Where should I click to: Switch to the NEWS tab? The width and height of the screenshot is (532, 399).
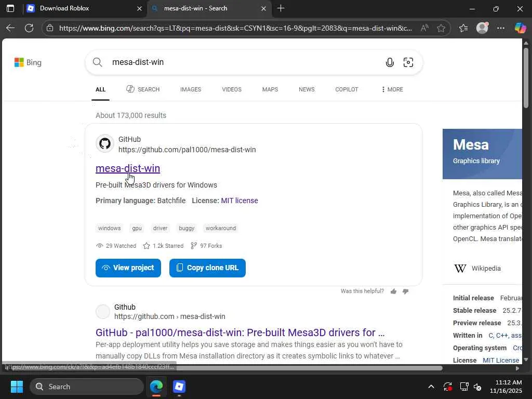tap(307, 89)
